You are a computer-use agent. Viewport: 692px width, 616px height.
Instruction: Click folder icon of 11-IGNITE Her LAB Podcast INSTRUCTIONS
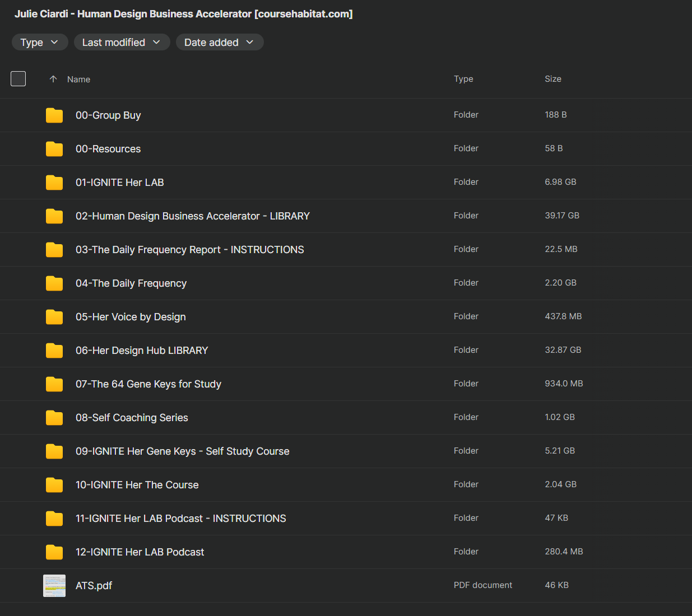coord(54,519)
